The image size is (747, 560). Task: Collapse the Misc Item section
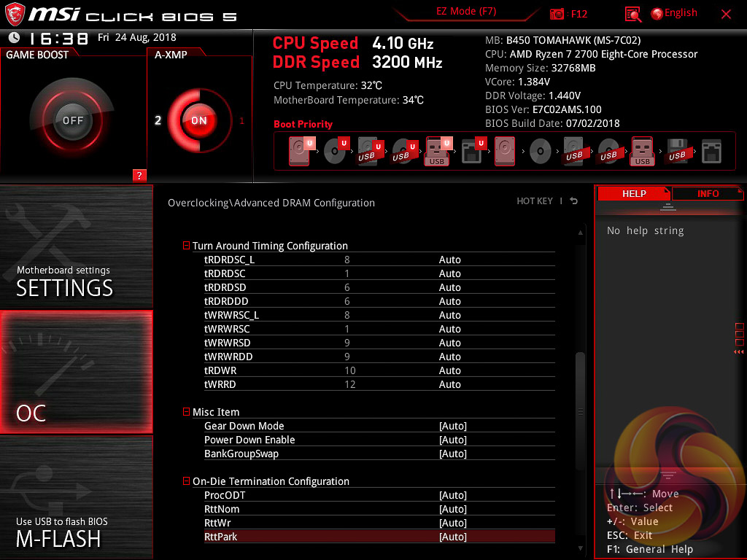point(186,411)
